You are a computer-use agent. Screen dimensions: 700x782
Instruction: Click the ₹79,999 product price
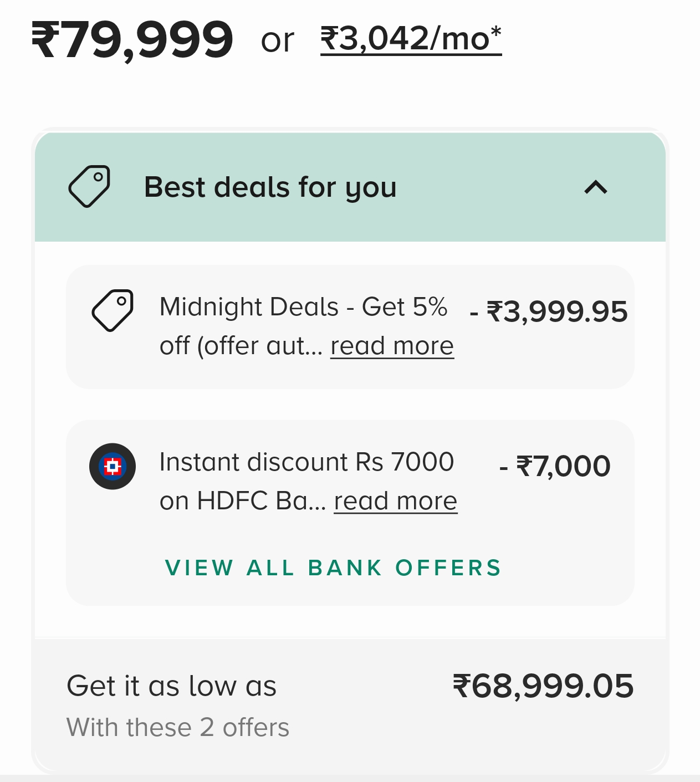[132, 40]
